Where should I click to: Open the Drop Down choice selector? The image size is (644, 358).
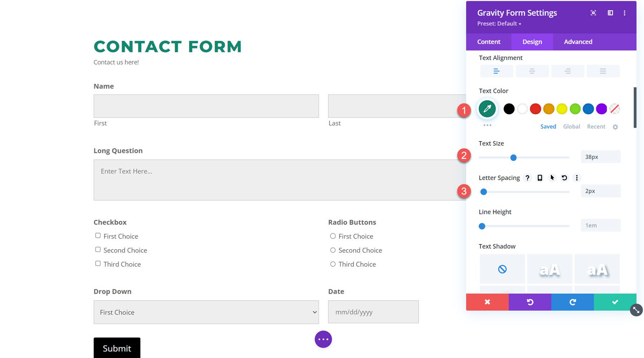206,312
